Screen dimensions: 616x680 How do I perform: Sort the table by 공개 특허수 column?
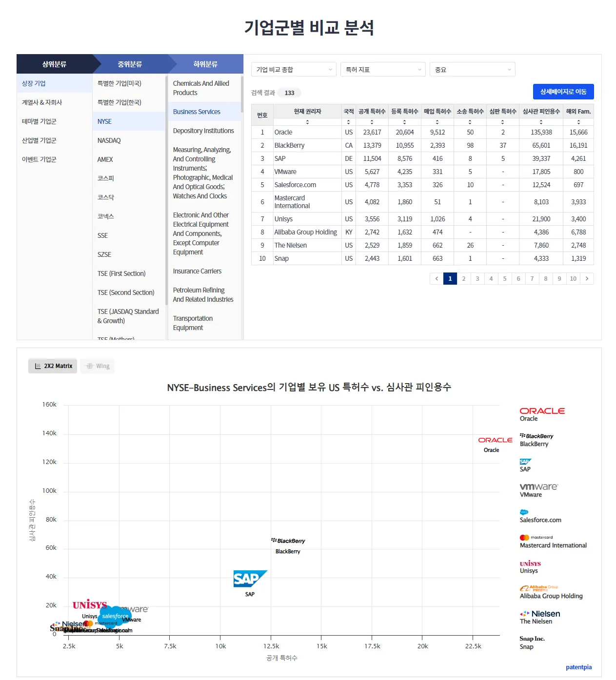pos(372,122)
